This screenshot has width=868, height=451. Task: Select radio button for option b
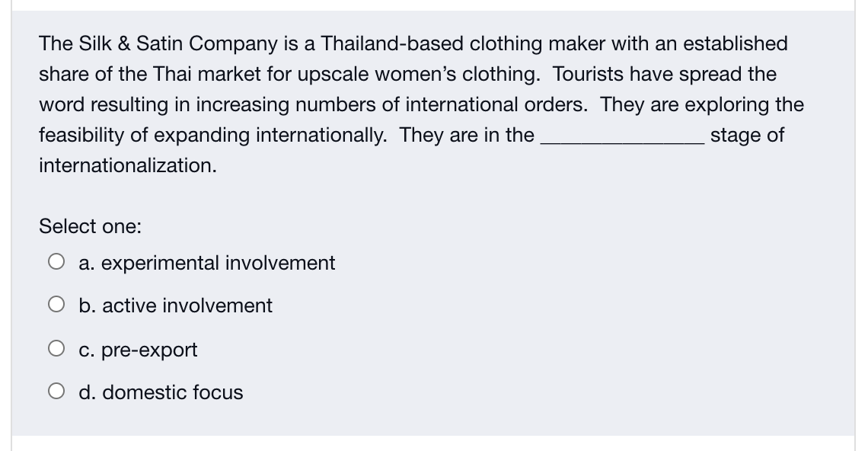pos(56,304)
